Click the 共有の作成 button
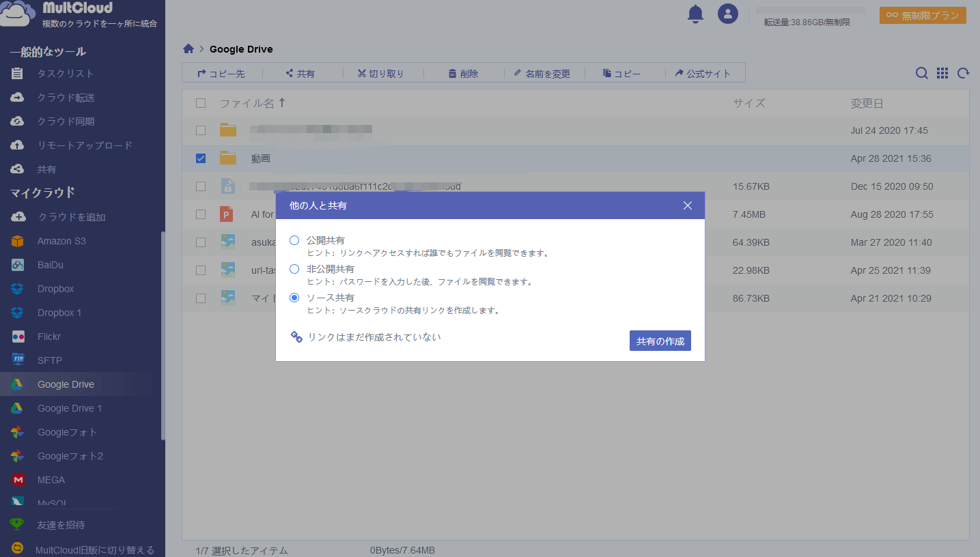 (660, 341)
